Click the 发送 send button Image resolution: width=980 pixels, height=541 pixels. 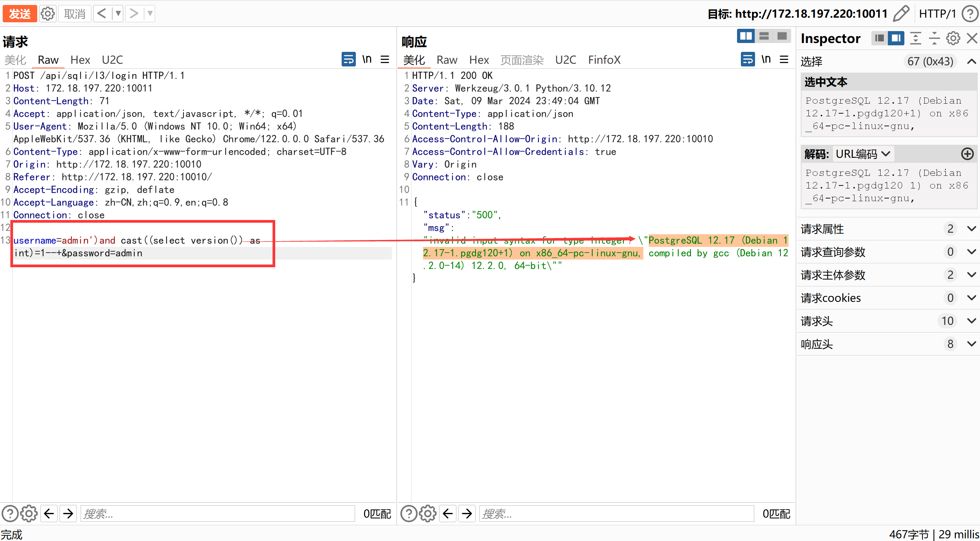(20, 13)
